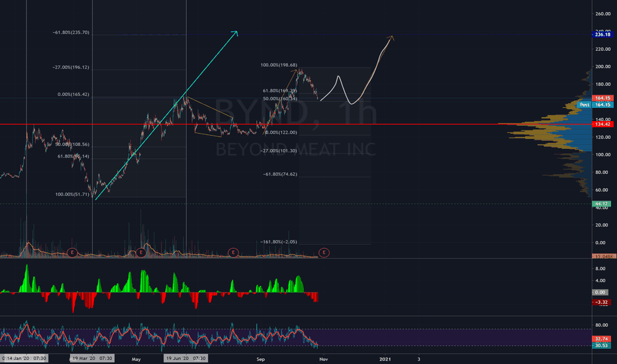Click the 13.048K volume value label
This screenshot has width=617, height=364.
click(604, 256)
